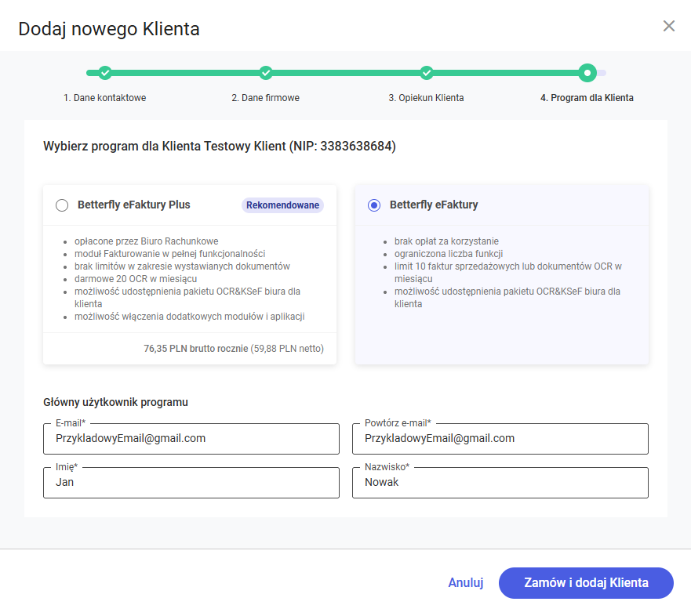Select the Betterfly eFaktury radio button

[x=374, y=205]
